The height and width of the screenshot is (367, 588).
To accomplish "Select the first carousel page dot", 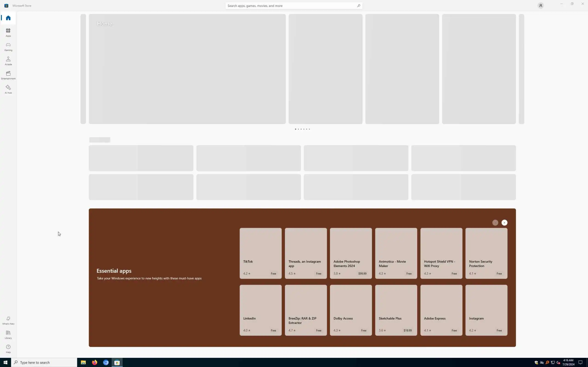I will coord(295,129).
